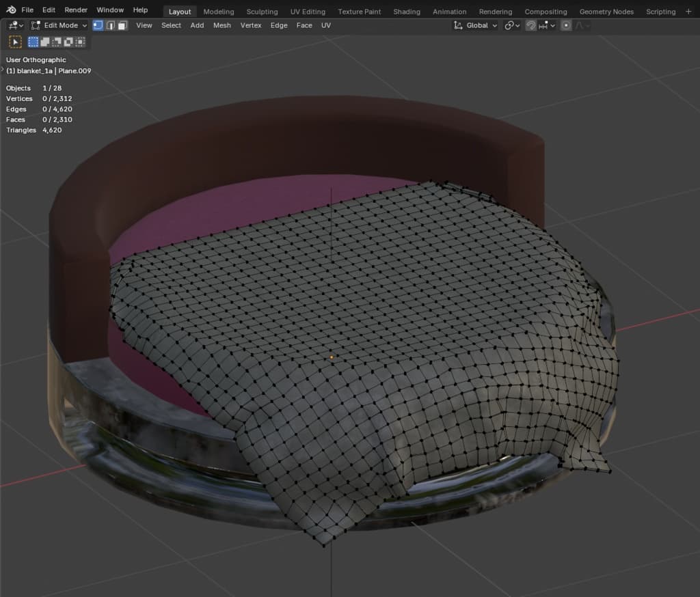This screenshot has height=597, width=700.
Task: Add a new workspace with plus button
Action: 688,11
